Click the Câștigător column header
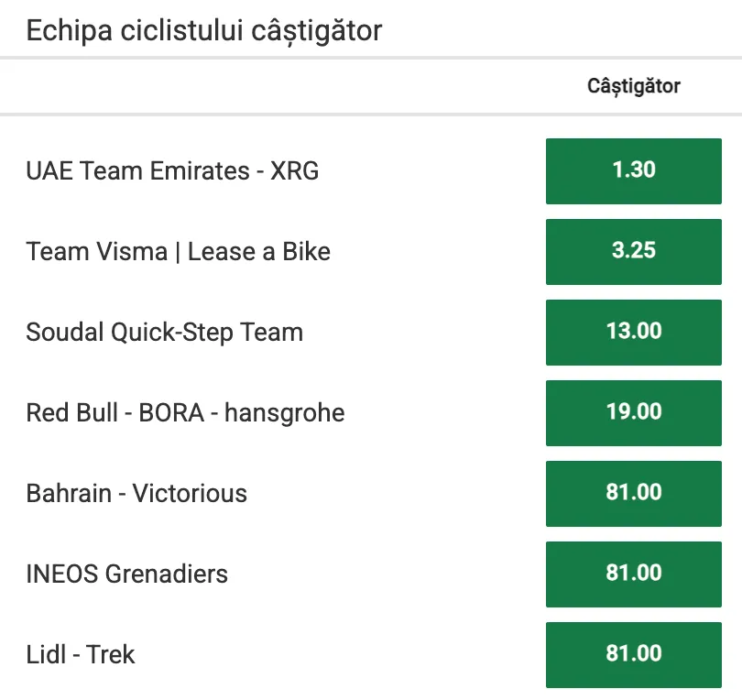Viewport: 742px width, 700px height. 634,86
